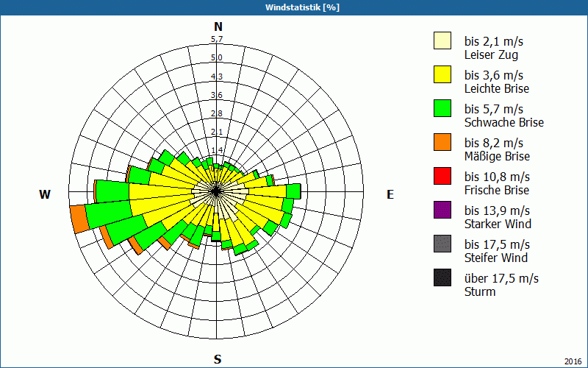The width and height of the screenshot is (588, 368).
Task: Select the W compass direction label
Action: [x=45, y=194]
